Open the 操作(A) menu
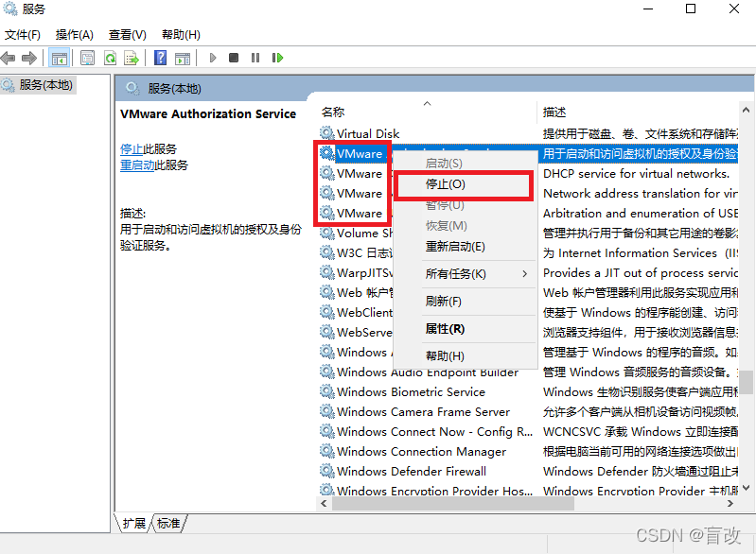The width and height of the screenshot is (756, 554). (74, 35)
